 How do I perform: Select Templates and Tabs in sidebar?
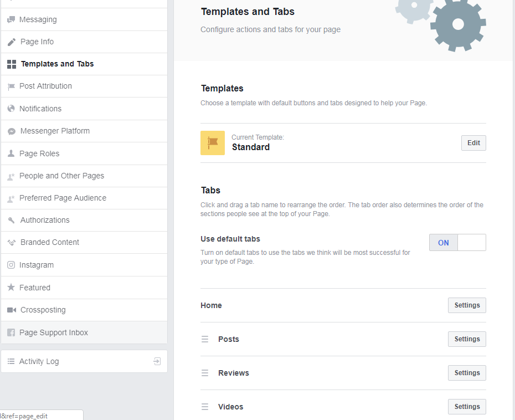click(84, 64)
